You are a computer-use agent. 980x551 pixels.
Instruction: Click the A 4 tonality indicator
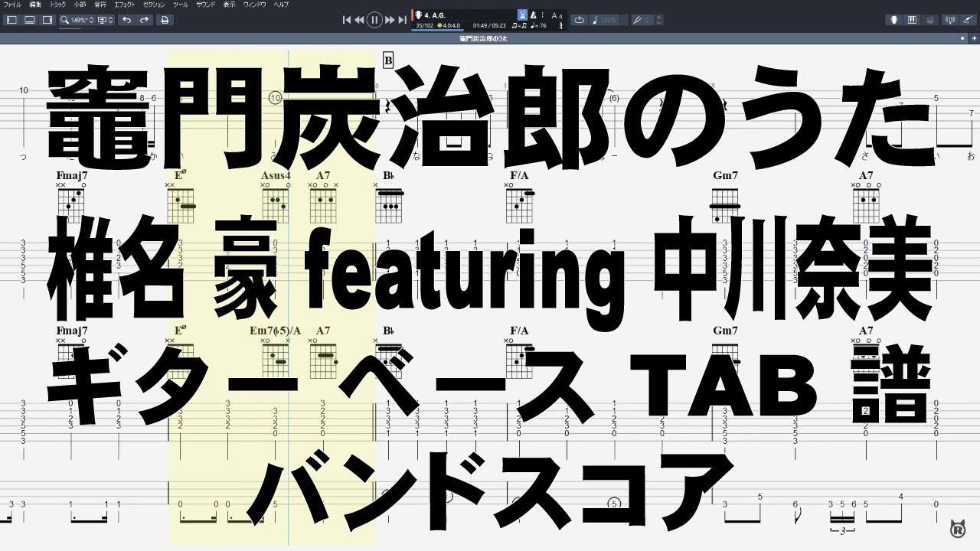click(x=557, y=15)
